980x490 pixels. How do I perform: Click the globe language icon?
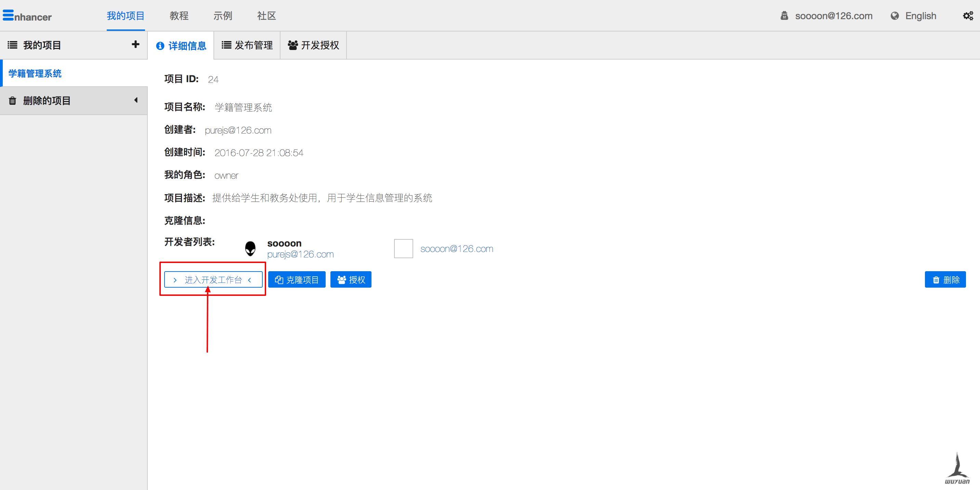tap(894, 16)
